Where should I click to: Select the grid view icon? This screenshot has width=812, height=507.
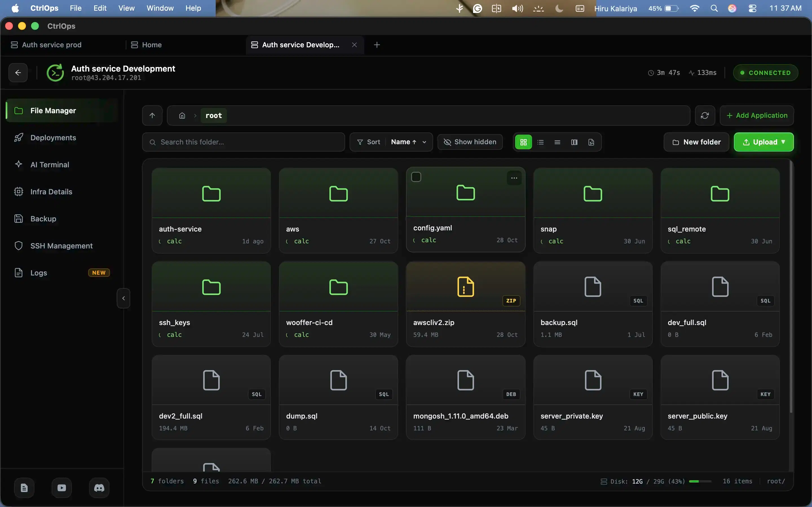(x=524, y=142)
